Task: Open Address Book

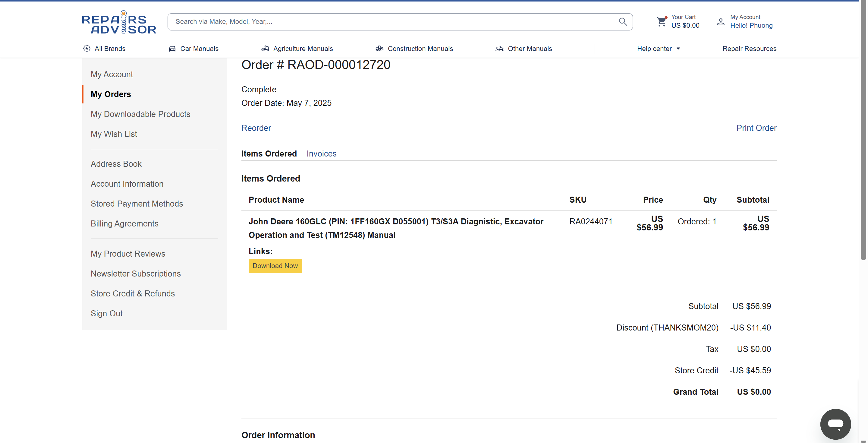Action: point(116,164)
